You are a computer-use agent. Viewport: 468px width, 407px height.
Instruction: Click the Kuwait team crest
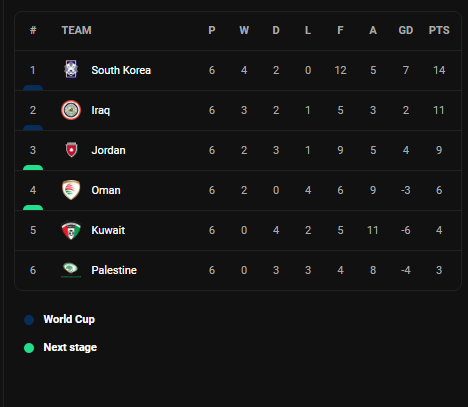(71, 230)
